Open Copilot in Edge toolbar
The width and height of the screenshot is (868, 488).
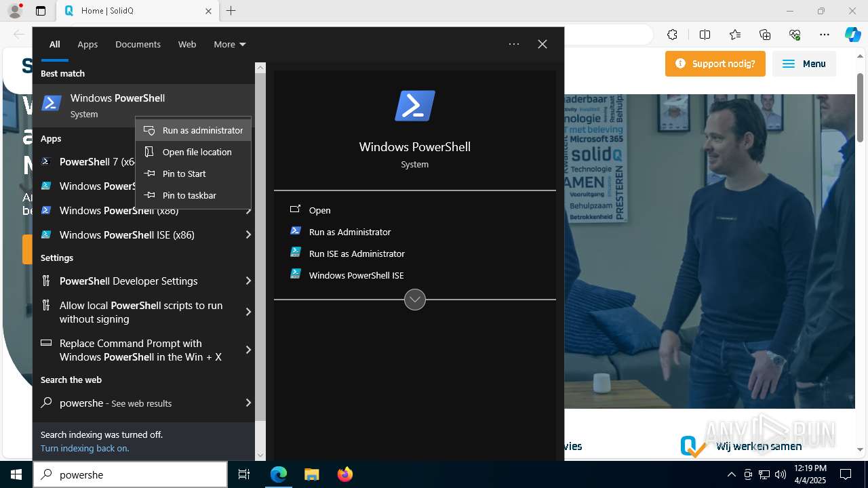(852, 35)
